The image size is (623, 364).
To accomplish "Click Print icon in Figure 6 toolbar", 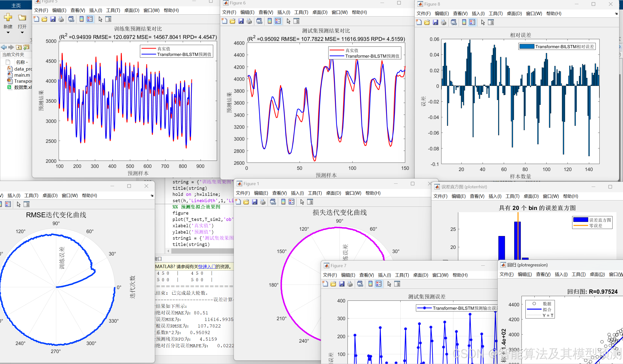I will click(249, 21).
